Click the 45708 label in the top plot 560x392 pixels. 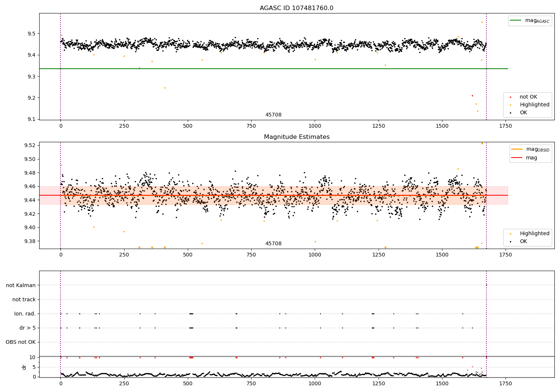click(x=273, y=115)
